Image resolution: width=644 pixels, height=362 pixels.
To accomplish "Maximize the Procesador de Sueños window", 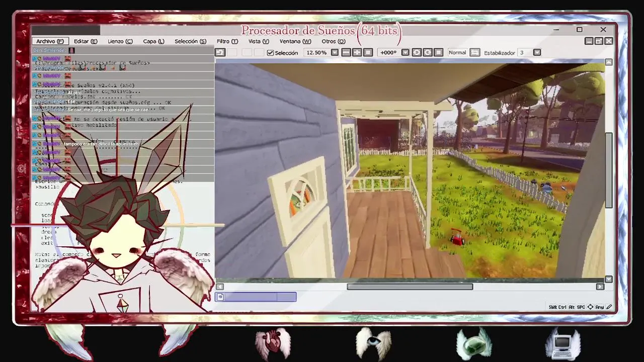I will [x=579, y=30].
